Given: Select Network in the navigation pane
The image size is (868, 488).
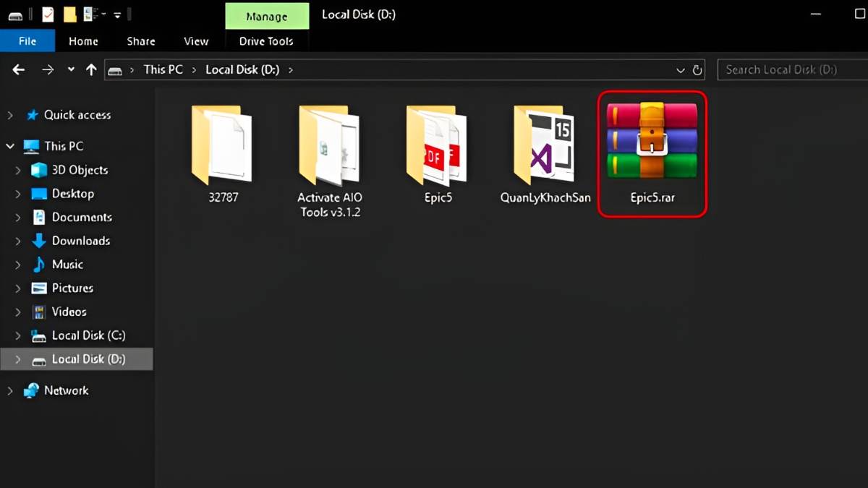Looking at the screenshot, I should pos(66,390).
